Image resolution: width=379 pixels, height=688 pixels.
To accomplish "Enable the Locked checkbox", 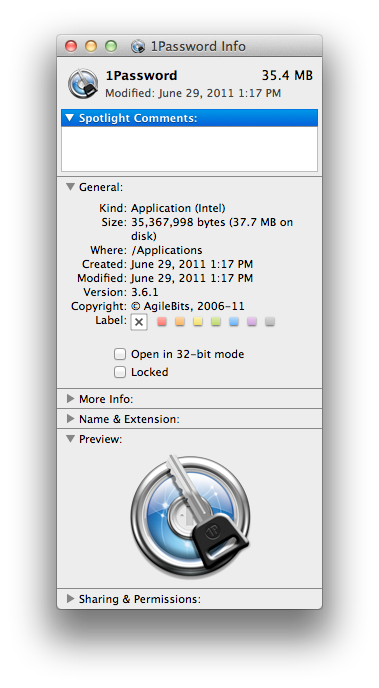I will click(x=120, y=372).
